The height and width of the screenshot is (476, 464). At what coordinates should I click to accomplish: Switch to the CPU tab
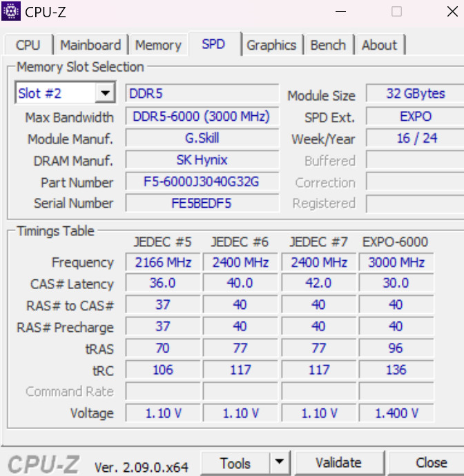(28, 46)
